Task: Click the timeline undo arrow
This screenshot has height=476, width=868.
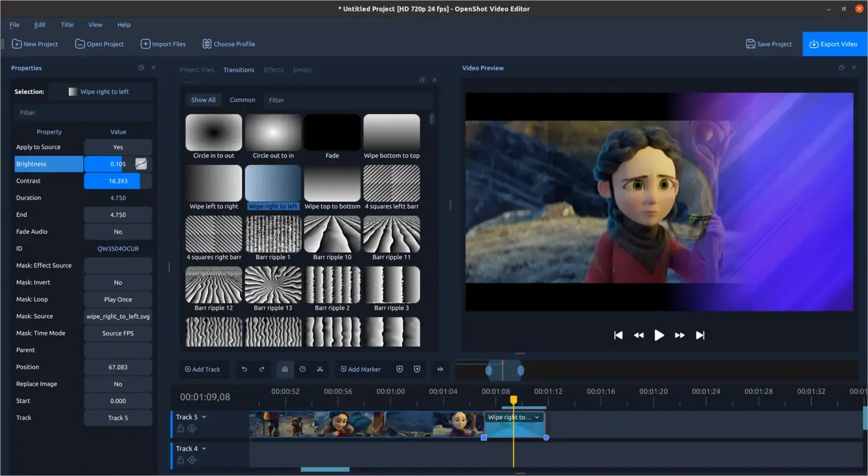Action: pos(244,369)
